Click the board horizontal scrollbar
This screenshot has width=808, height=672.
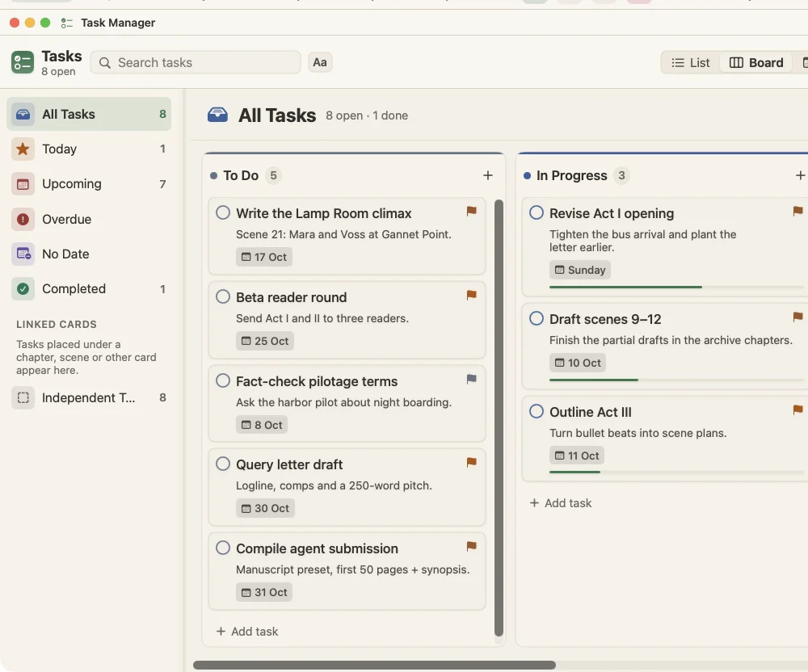375,666
